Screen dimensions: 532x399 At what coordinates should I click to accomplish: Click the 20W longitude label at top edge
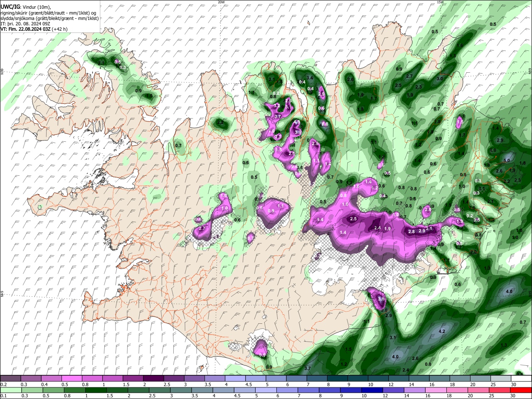click(x=221, y=2)
